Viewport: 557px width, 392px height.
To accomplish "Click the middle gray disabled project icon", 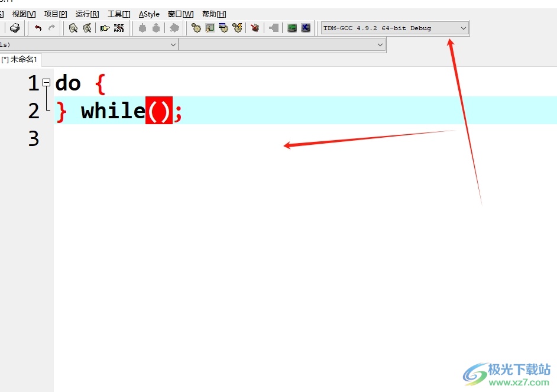I will (x=156, y=28).
